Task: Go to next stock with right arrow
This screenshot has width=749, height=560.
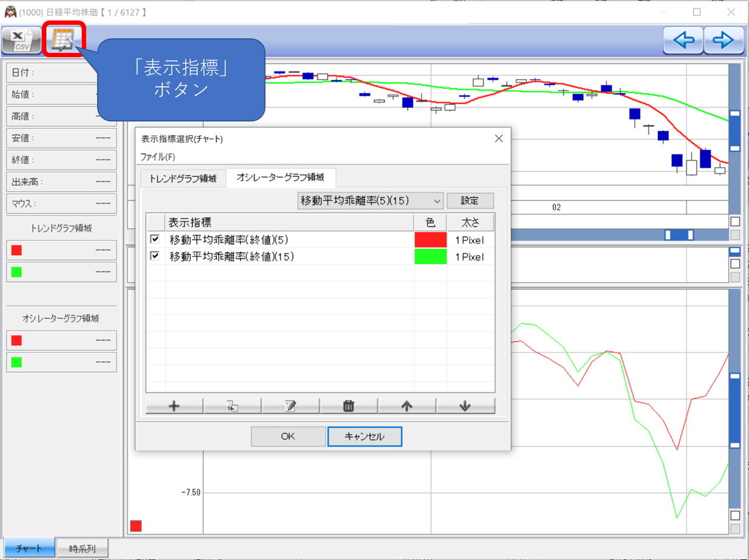Action: [x=723, y=40]
